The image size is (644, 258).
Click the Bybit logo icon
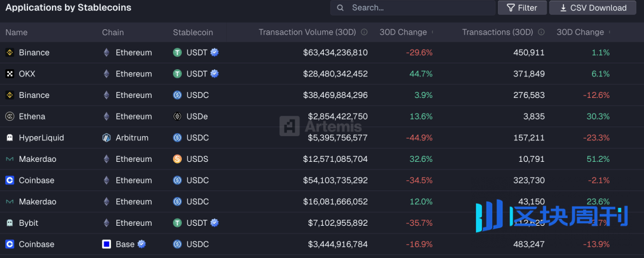coord(10,223)
